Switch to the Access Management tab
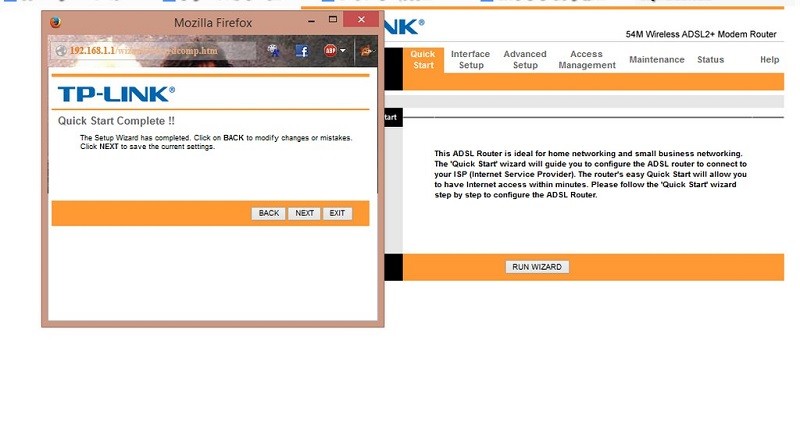Screen dimensions: 800x429 pos(587,60)
